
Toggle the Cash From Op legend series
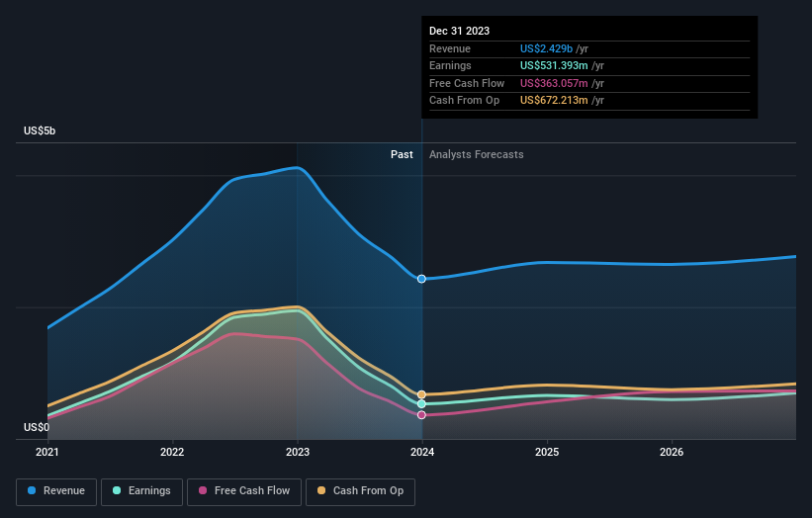[x=360, y=491]
